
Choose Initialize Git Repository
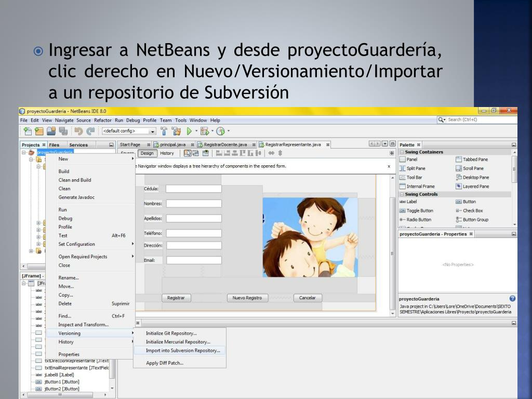[x=180, y=333]
